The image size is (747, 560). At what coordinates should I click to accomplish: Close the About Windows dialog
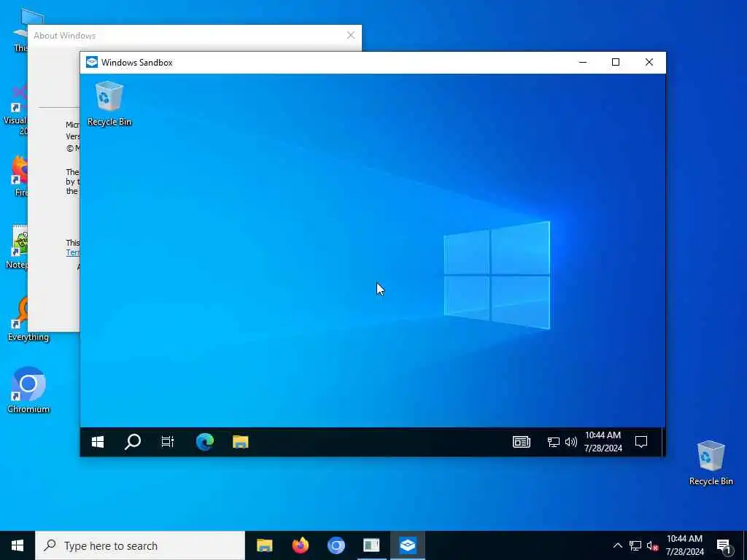pos(351,35)
